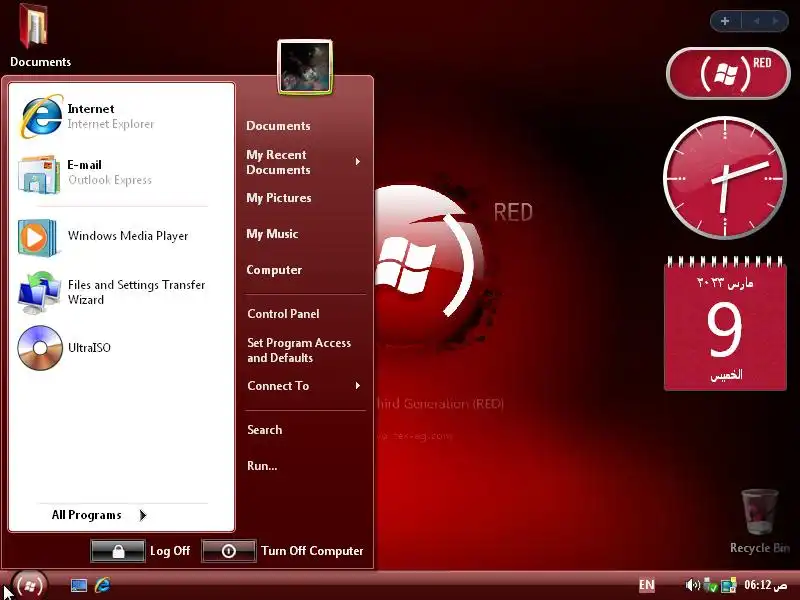
Task: Click the EN language indicator in taskbar
Action: (x=647, y=585)
